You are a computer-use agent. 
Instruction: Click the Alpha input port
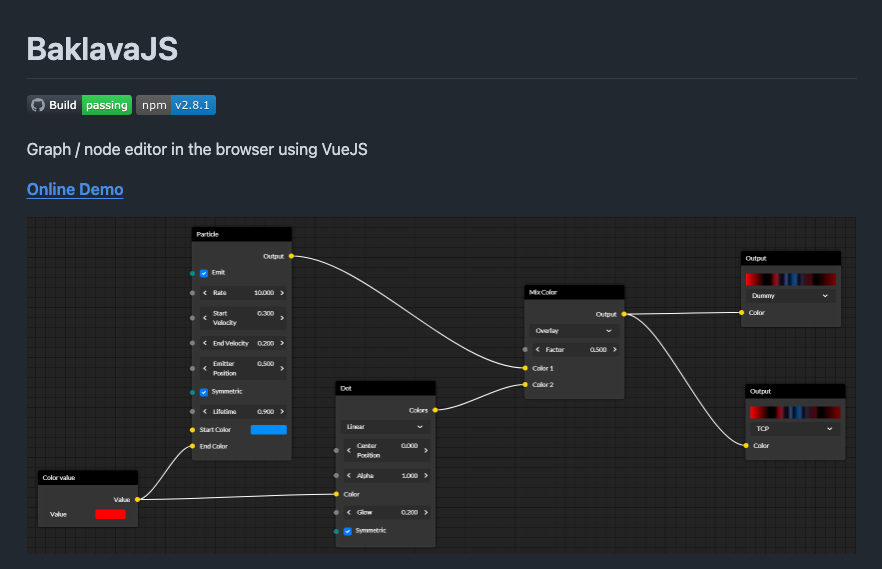click(336, 476)
